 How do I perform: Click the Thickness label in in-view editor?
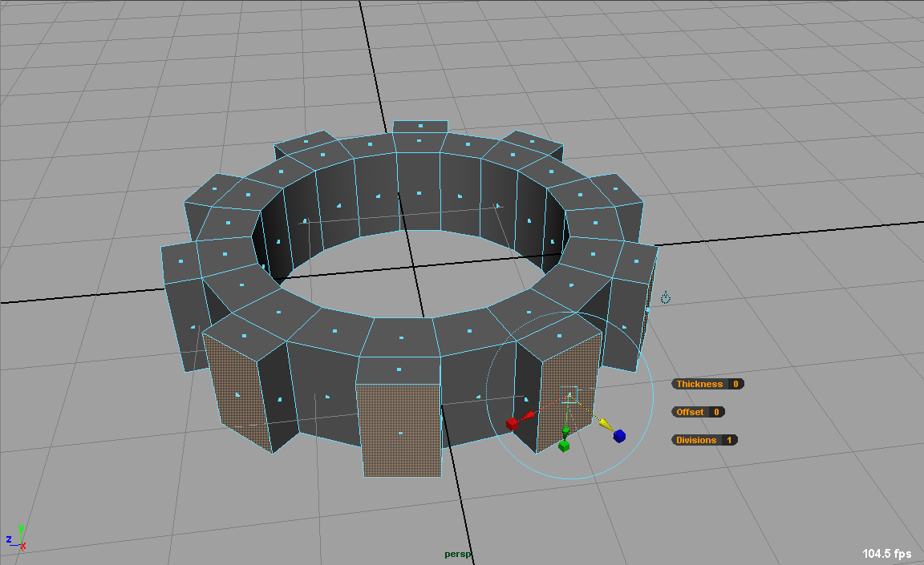click(699, 384)
